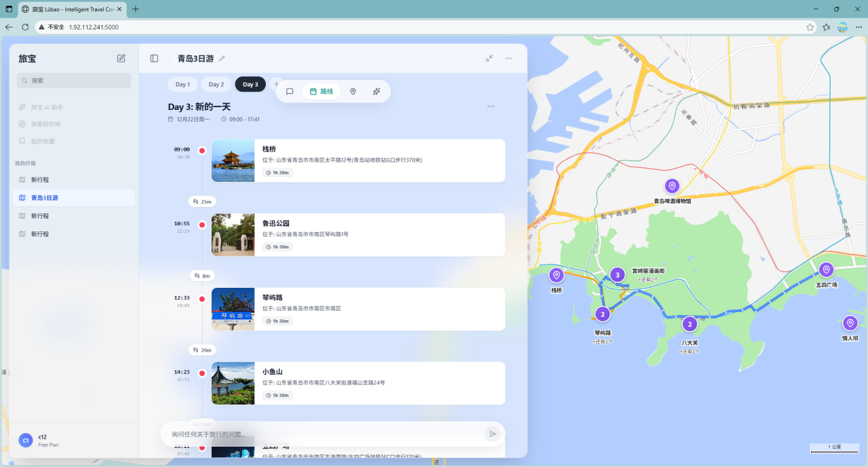
Task: Click the AI sparkle icon in the floating toolbar
Action: (376, 92)
